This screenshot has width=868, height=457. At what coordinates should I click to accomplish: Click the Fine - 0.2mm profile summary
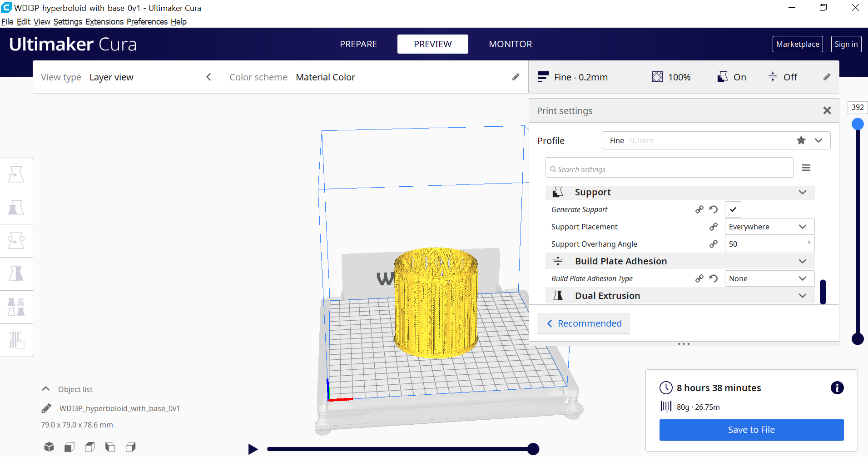point(573,77)
